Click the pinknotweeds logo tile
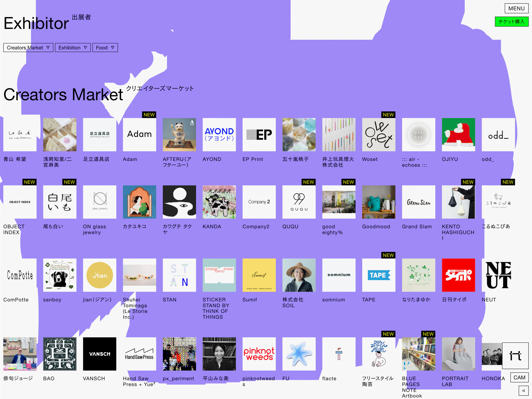The height and width of the screenshot is (399, 532). tap(259, 354)
